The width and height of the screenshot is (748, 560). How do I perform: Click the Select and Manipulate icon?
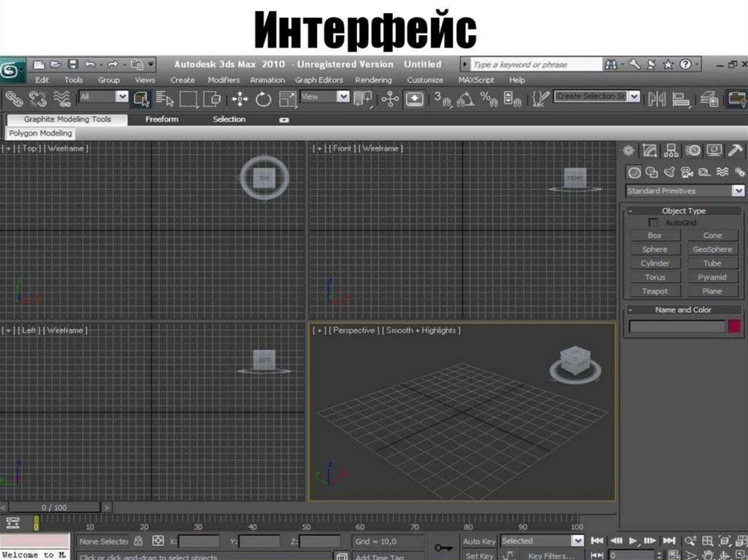point(390,99)
